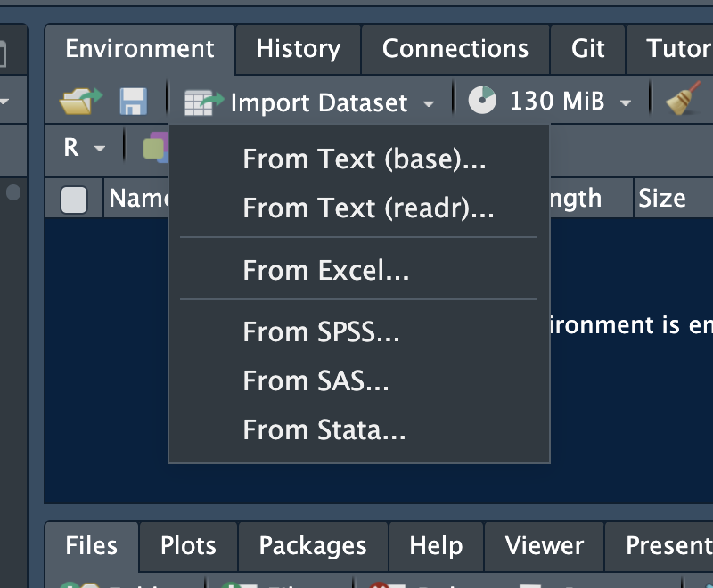Click the Global Environment colored squares icon
Screen dimensions: 713x588
(x=154, y=147)
